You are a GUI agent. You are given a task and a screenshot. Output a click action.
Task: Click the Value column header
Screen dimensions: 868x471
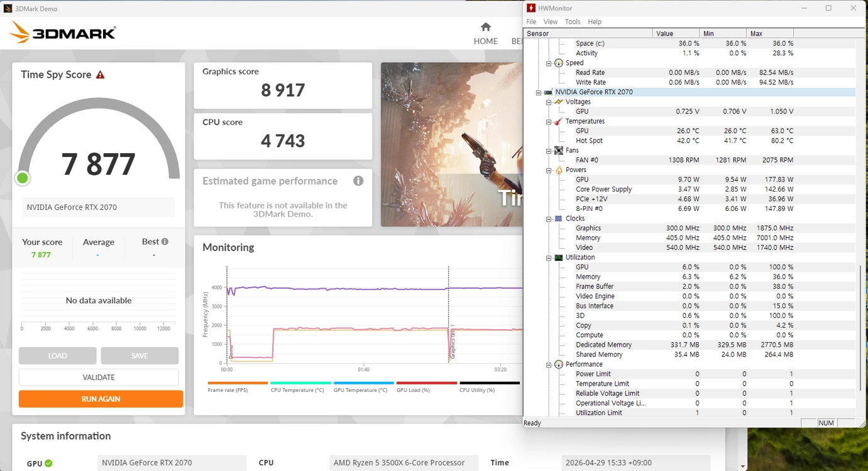[676, 34]
